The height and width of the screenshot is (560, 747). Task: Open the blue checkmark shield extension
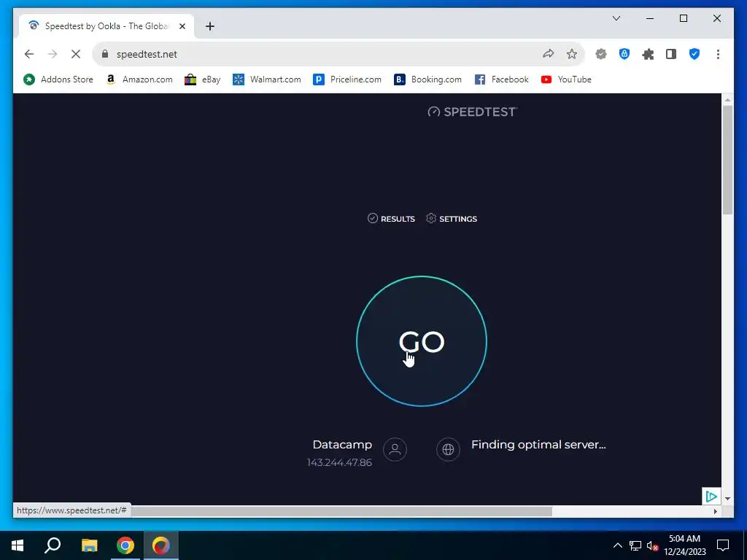pos(694,54)
